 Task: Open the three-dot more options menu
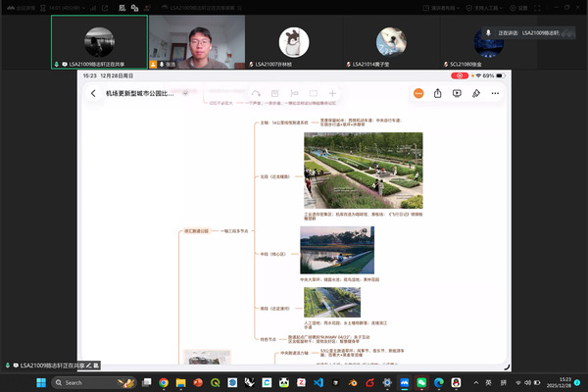click(497, 94)
